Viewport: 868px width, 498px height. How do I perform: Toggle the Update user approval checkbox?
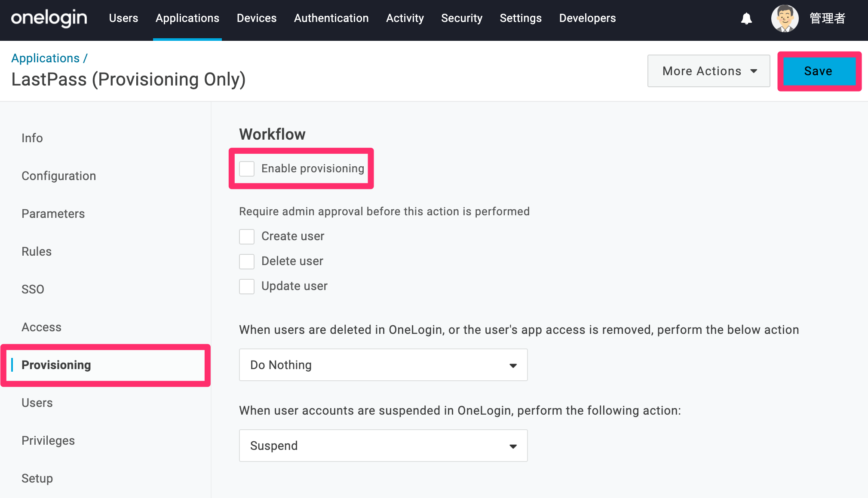coord(247,286)
